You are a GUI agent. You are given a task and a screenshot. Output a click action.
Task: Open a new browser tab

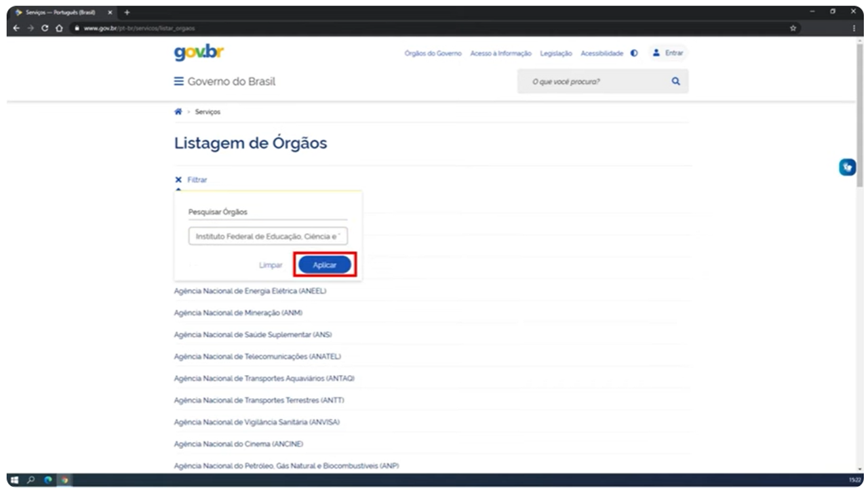[127, 12]
